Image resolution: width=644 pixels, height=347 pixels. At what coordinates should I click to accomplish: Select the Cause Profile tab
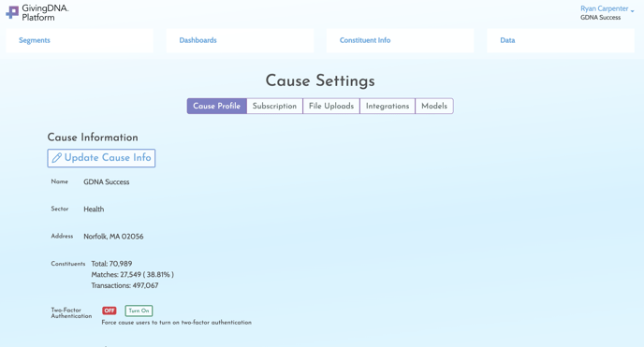point(217,106)
